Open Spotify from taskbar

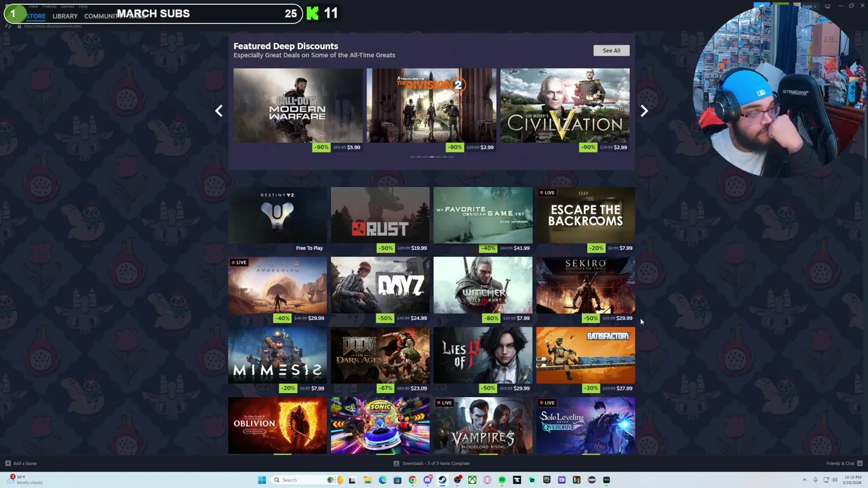[502, 480]
